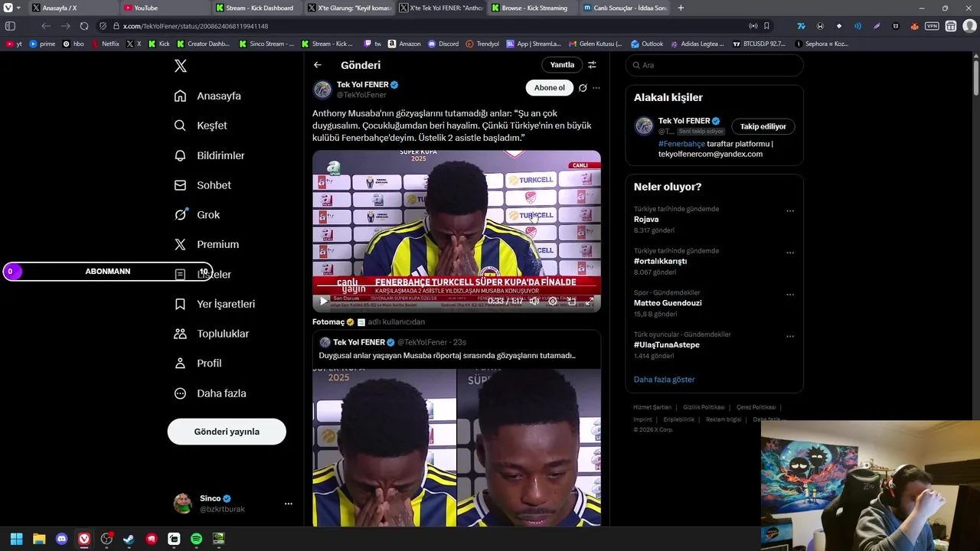The height and width of the screenshot is (551, 980).
Task: Open Yer İşaretleri bookmarks
Action: (x=214, y=304)
